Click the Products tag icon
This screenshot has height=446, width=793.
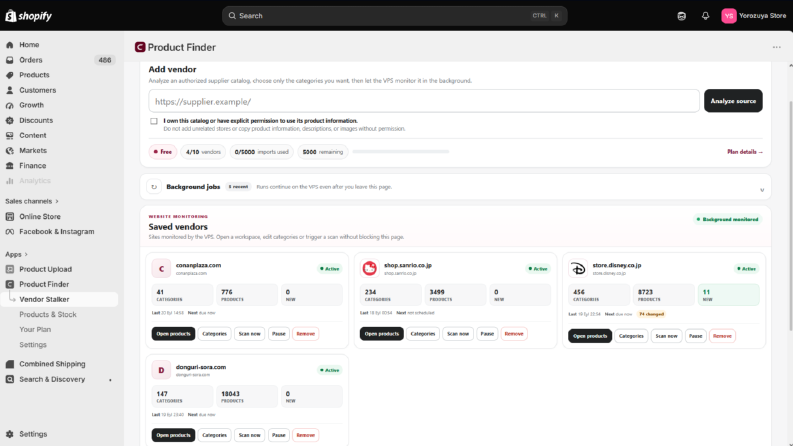coord(10,75)
